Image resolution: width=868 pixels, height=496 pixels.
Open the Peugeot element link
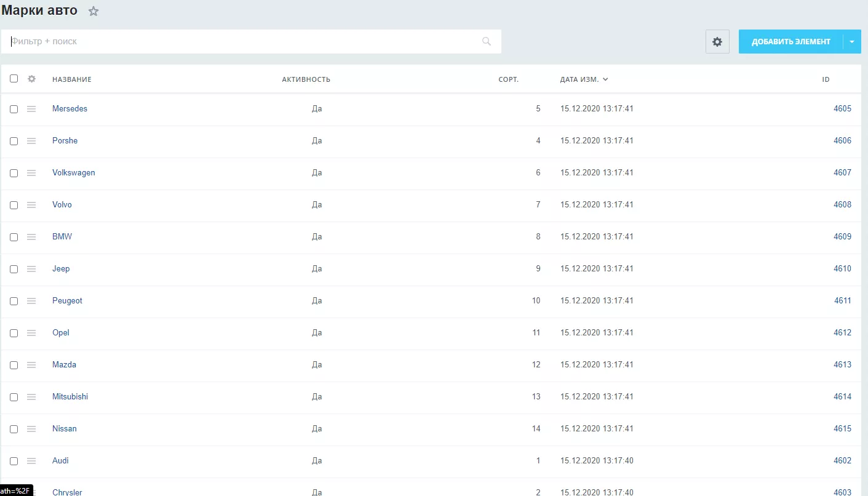click(67, 301)
